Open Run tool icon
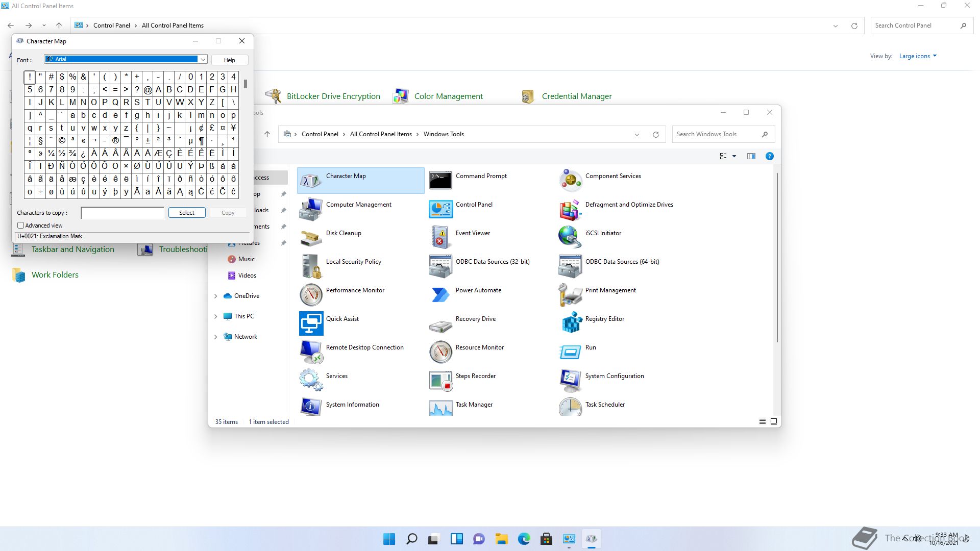Viewport: 980px width, 551px height. point(570,352)
